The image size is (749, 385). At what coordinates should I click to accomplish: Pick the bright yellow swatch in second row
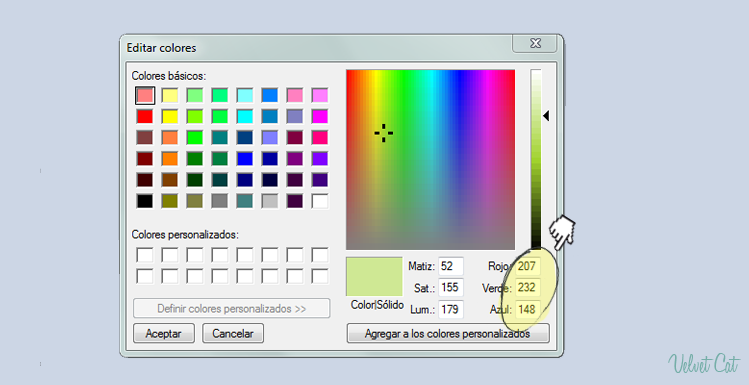pyautogui.click(x=170, y=117)
